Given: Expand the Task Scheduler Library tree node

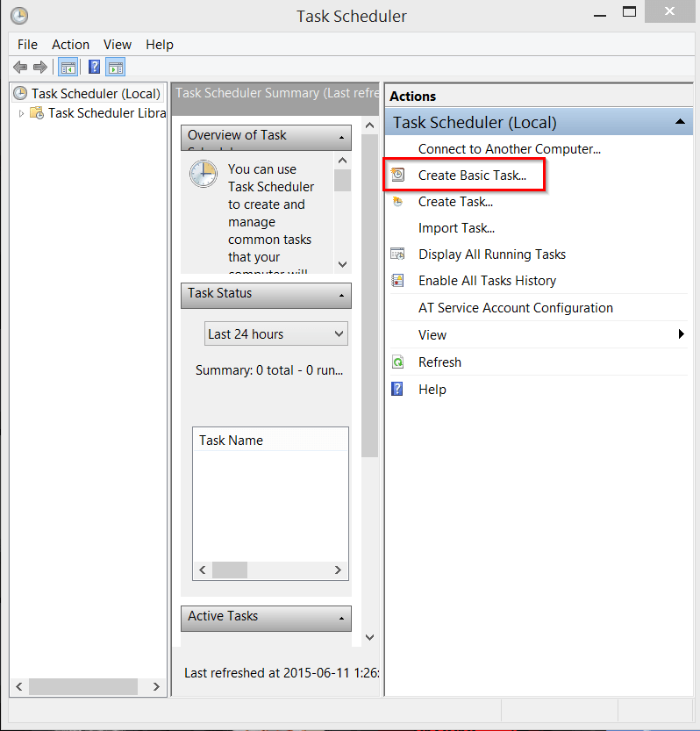Looking at the screenshot, I should [22, 113].
